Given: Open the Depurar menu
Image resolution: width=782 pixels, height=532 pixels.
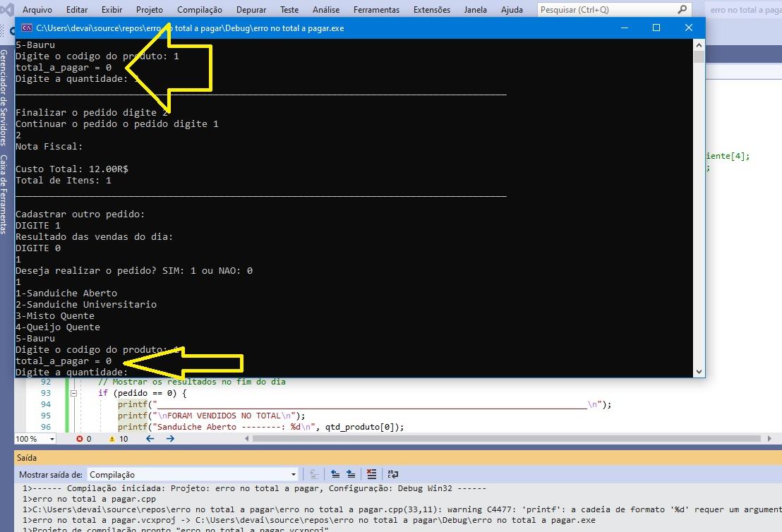Looking at the screenshot, I should coord(251,9).
